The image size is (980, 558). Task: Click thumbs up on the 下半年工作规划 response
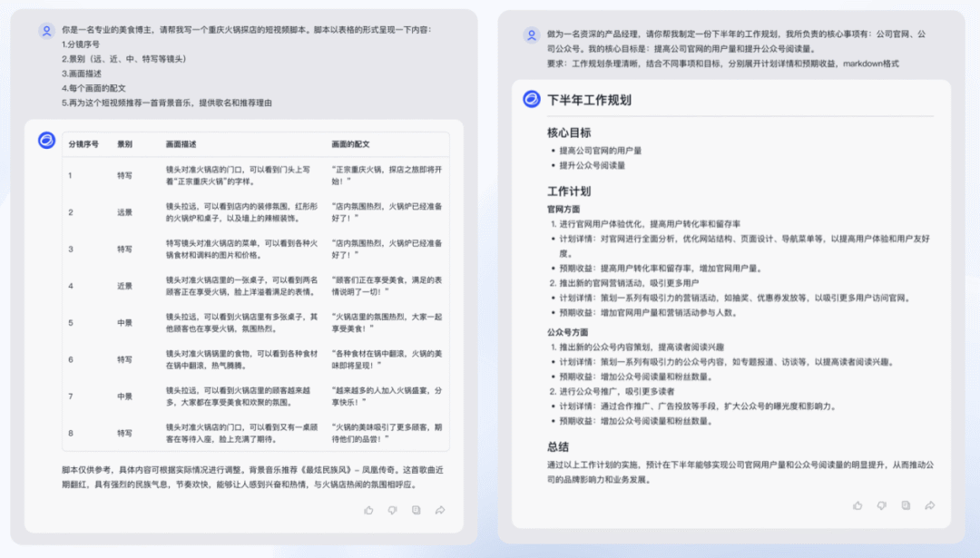point(856,505)
